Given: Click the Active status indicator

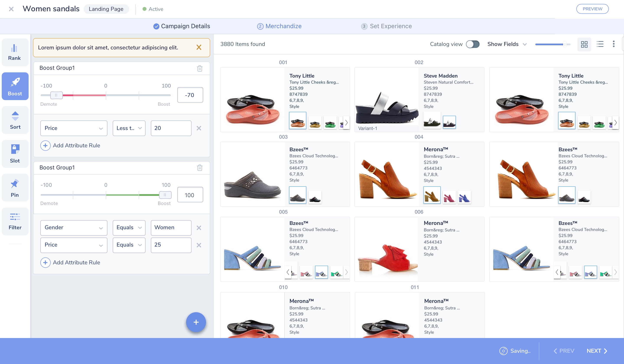Looking at the screenshot, I should coord(153,9).
